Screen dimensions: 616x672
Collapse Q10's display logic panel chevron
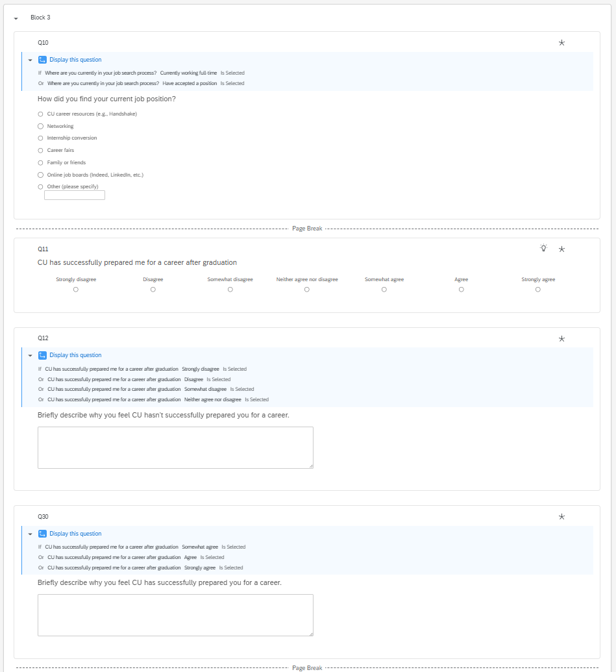click(29, 59)
